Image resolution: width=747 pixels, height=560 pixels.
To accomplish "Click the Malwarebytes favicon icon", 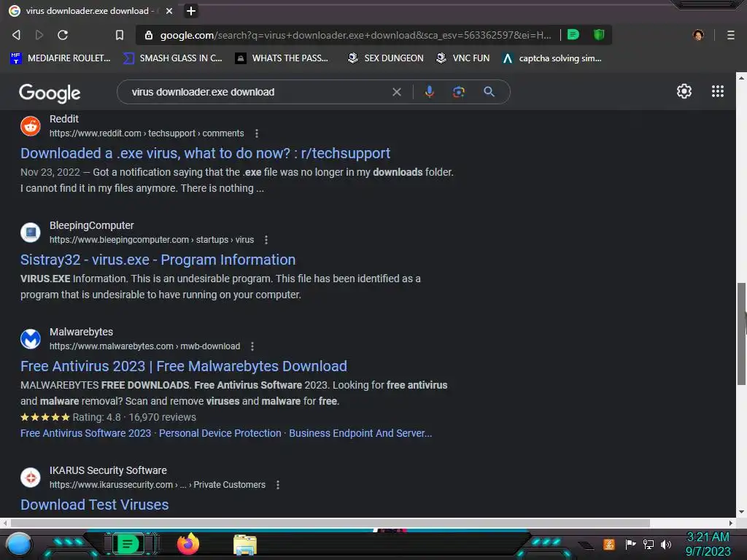I will point(31,339).
